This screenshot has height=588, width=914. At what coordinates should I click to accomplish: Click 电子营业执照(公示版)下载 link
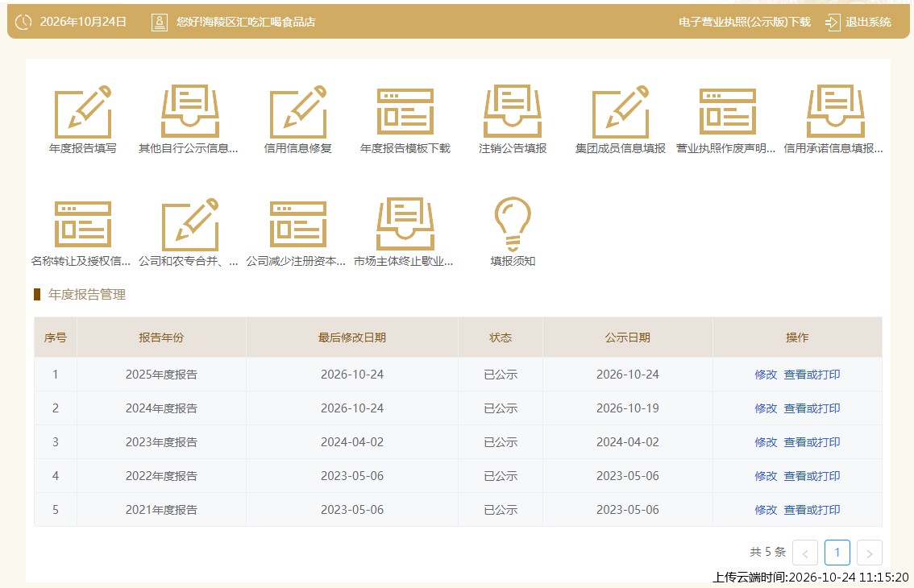pyautogui.click(x=745, y=22)
